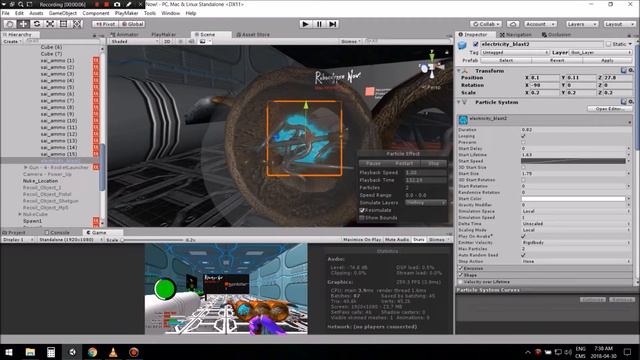
Task: Toggle Show Bounds checkbox in Particle Effect
Action: 362,218
